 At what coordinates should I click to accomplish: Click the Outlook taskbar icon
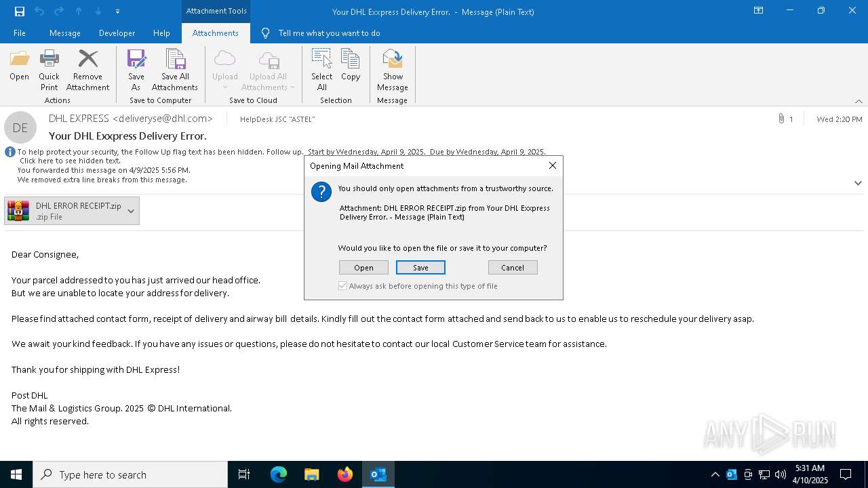click(378, 474)
